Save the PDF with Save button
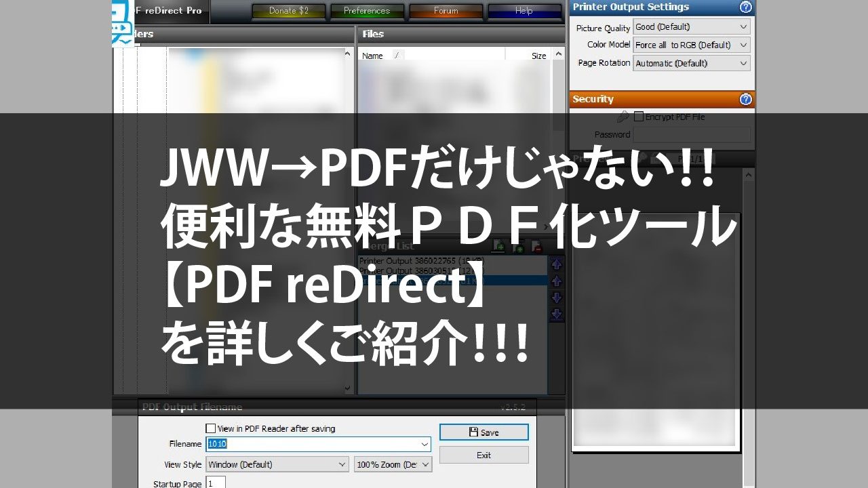The width and height of the screenshot is (868, 488). pyautogui.click(x=484, y=432)
